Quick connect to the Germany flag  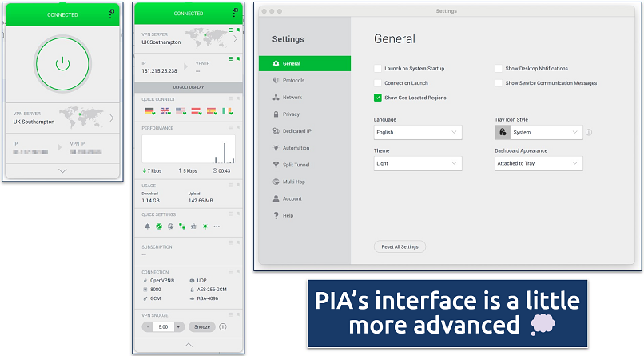[150, 111]
